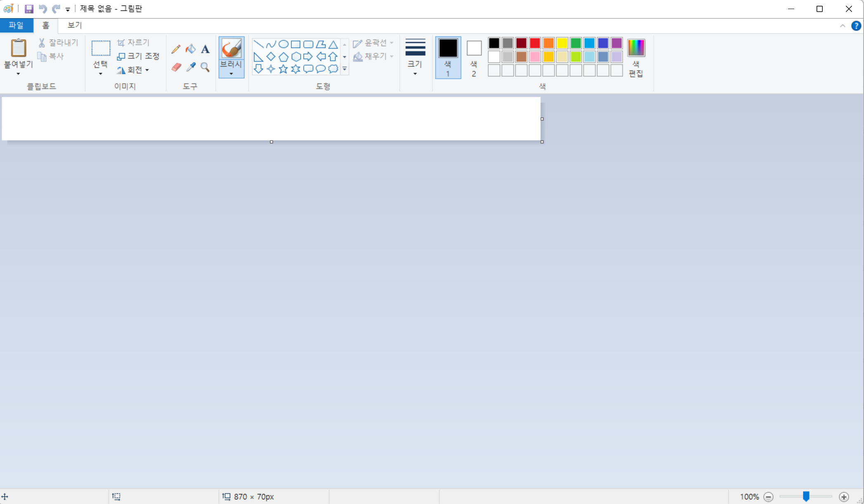Select the Pencil tool
Screen dimensions: 864x504
click(176, 49)
